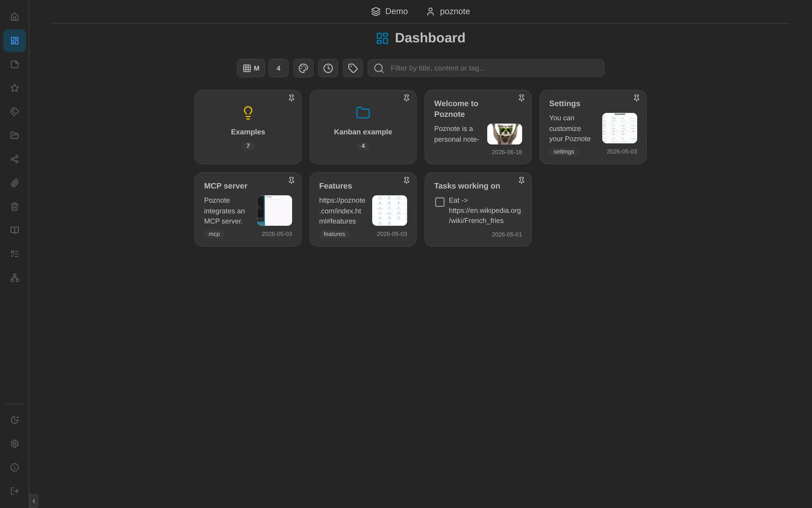Filter by the features tag chip

click(x=334, y=234)
